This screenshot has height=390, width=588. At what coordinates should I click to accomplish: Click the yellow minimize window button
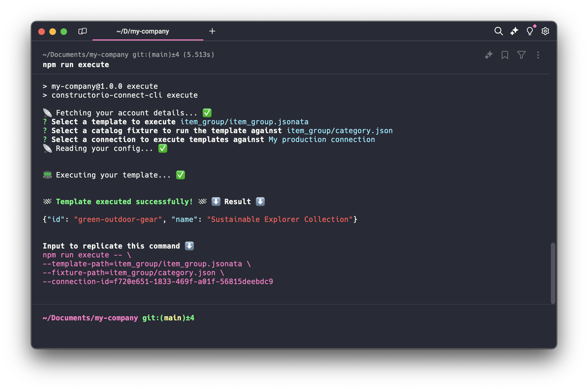click(53, 31)
